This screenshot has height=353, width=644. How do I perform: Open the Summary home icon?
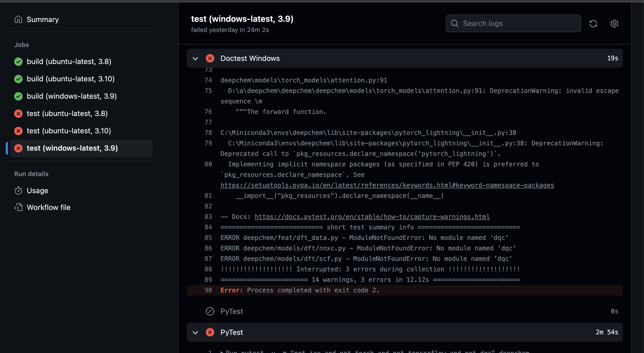coord(18,19)
